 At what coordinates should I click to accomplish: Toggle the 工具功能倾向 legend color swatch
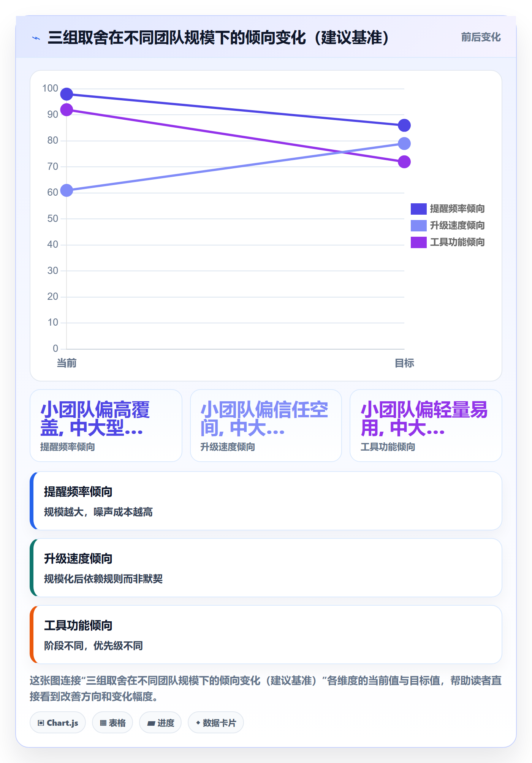[x=418, y=242]
